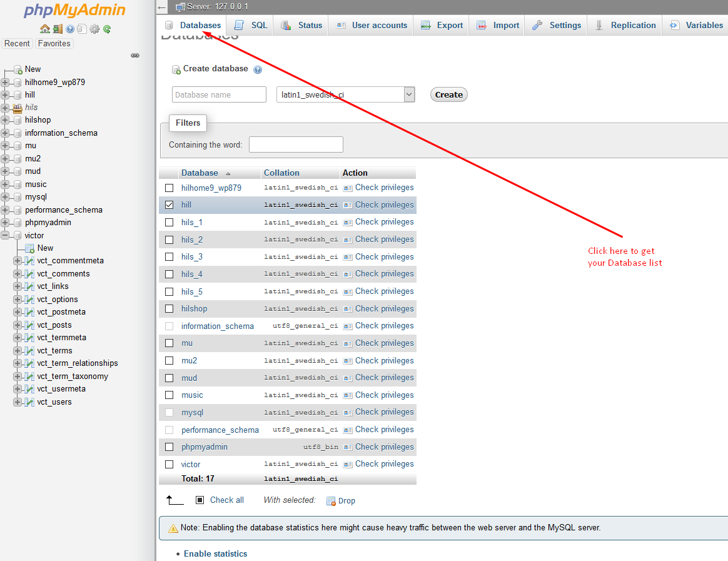728x561 pixels.
Task: Click the Enable statistics link
Action: click(215, 554)
